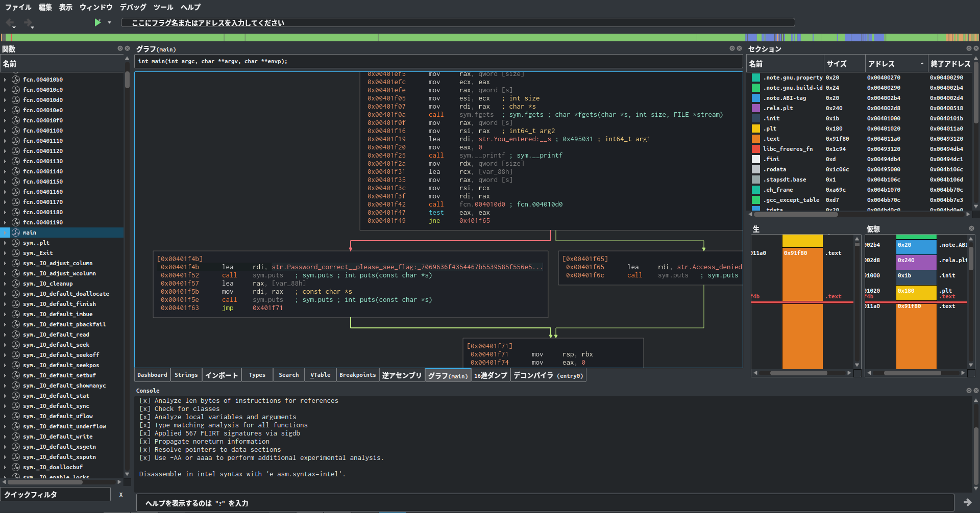The width and height of the screenshot is (980, 513).
Task: Expand the sym._IO_cleanup tree item
Action: click(5, 284)
